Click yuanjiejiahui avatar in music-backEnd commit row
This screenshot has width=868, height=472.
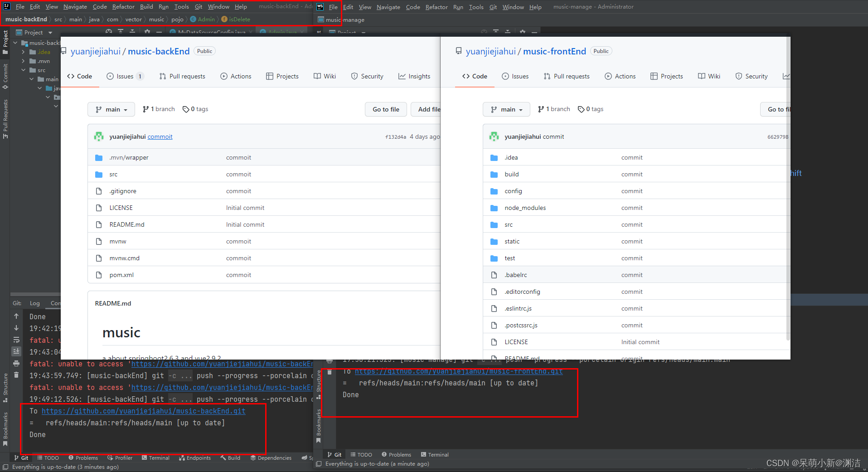(x=99, y=136)
